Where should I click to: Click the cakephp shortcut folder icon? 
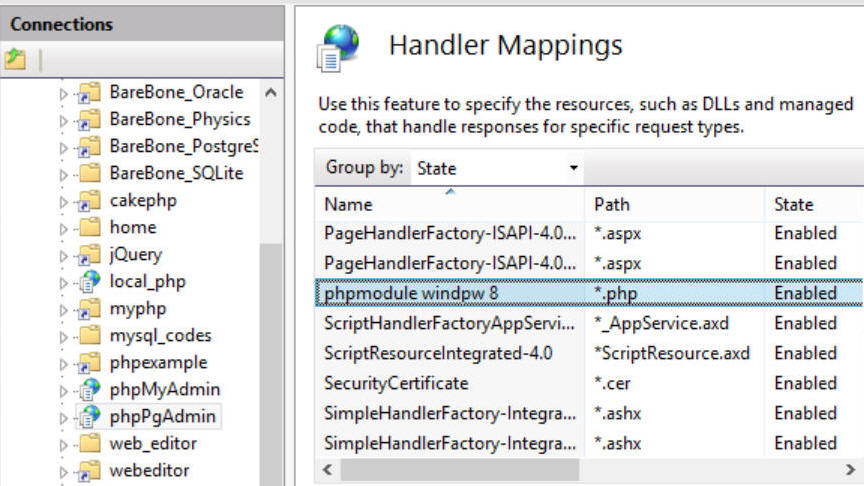[x=89, y=200]
